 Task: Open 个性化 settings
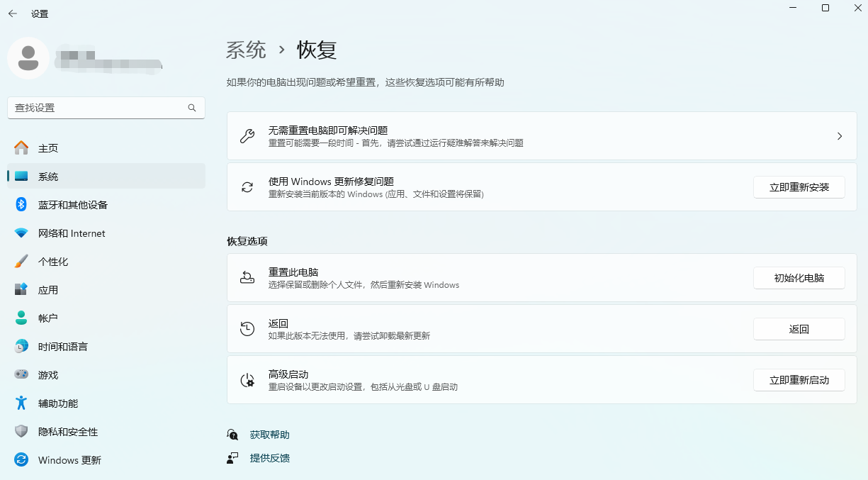[106, 262]
